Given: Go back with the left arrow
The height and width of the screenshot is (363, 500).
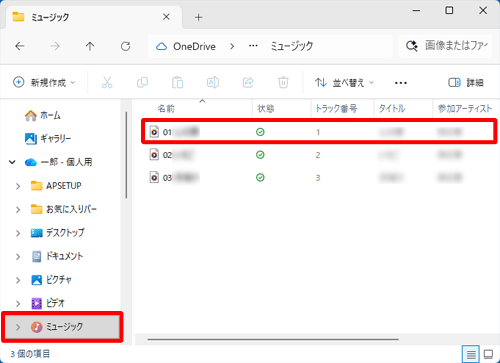Looking at the screenshot, I should click(20, 46).
